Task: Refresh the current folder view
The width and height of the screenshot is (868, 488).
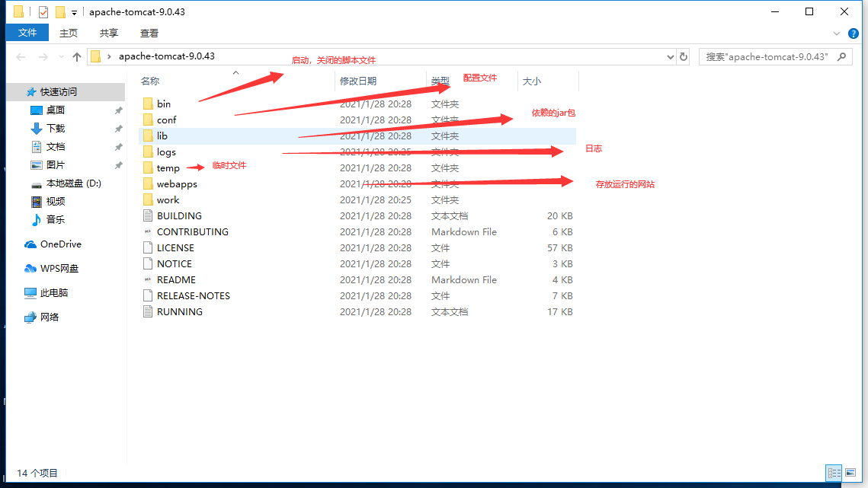Action: tap(684, 56)
